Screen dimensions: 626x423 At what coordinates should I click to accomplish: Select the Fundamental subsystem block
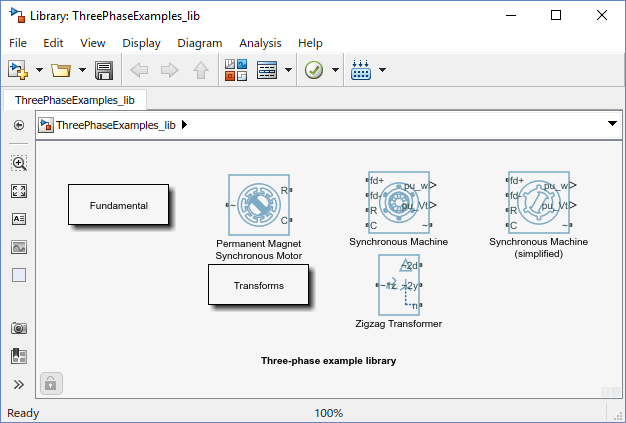[x=119, y=205]
